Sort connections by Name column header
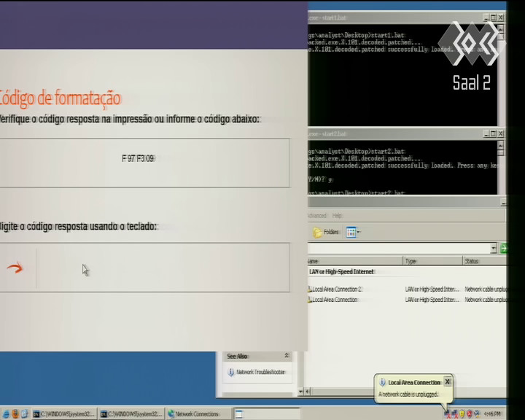Screen dimensions: 525x420 355,261
